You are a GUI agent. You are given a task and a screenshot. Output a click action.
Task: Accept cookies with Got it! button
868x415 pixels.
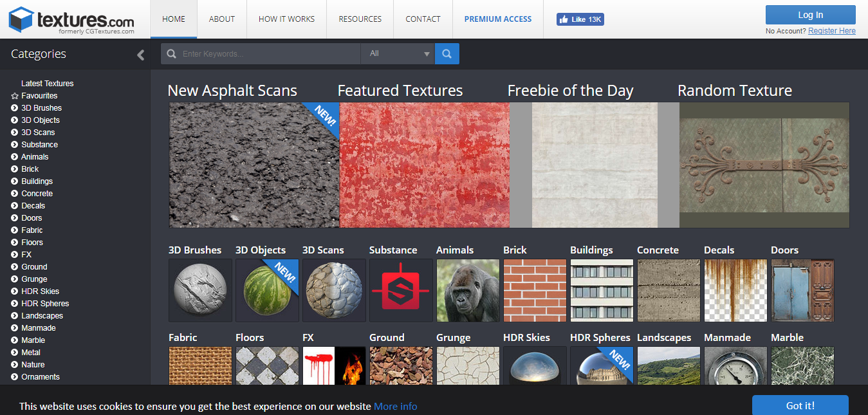pyautogui.click(x=800, y=405)
